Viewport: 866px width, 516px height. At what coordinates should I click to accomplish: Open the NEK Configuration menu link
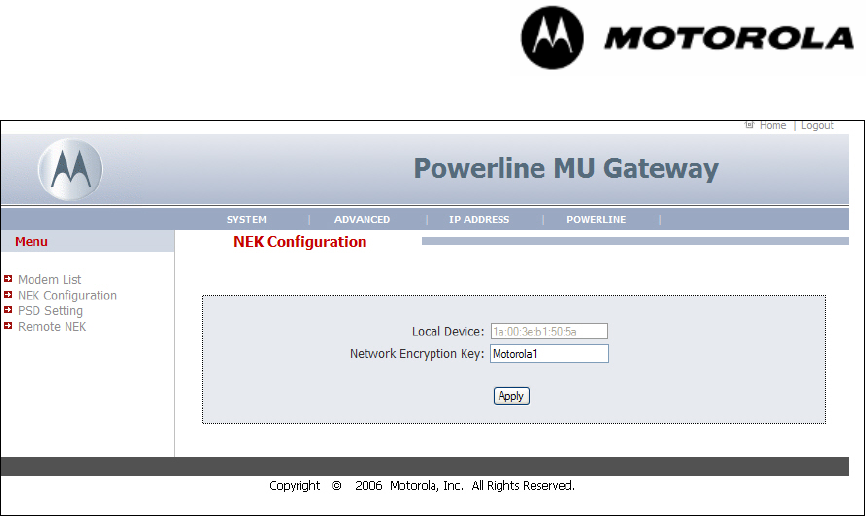(x=67, y=296)
